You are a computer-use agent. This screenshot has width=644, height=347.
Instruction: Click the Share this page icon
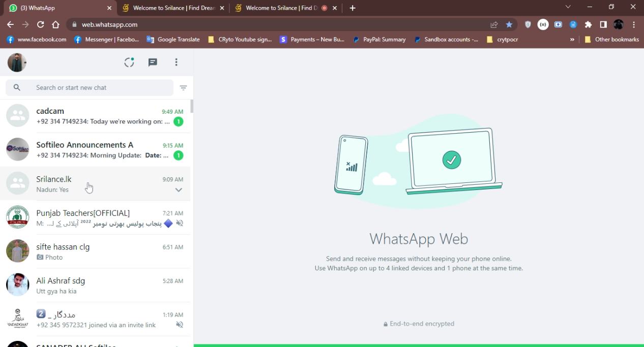(494, 24)
